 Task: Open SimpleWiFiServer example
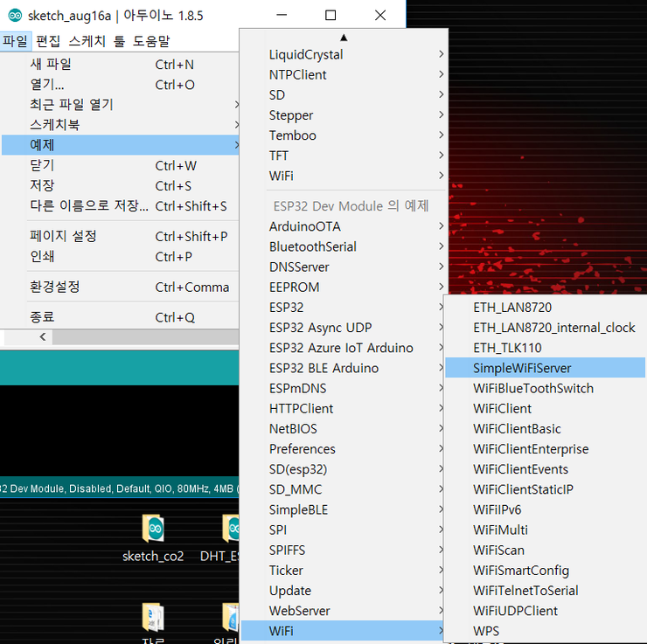click(x=546, y=368)
